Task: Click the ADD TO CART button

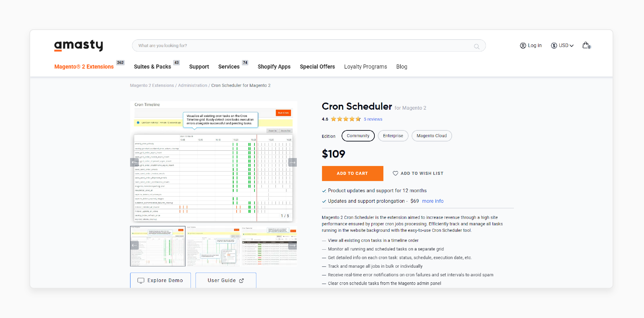Action: (x=352, y=173)
